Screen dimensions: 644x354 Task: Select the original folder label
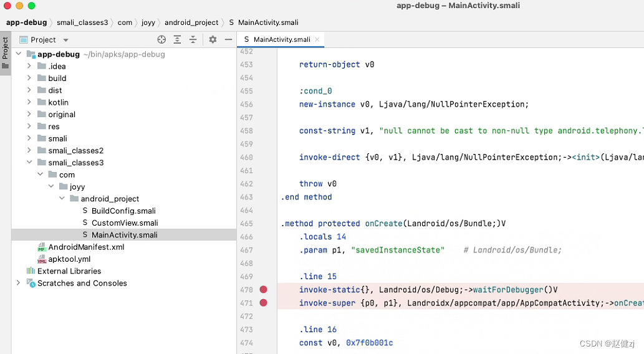coord(62,114)
